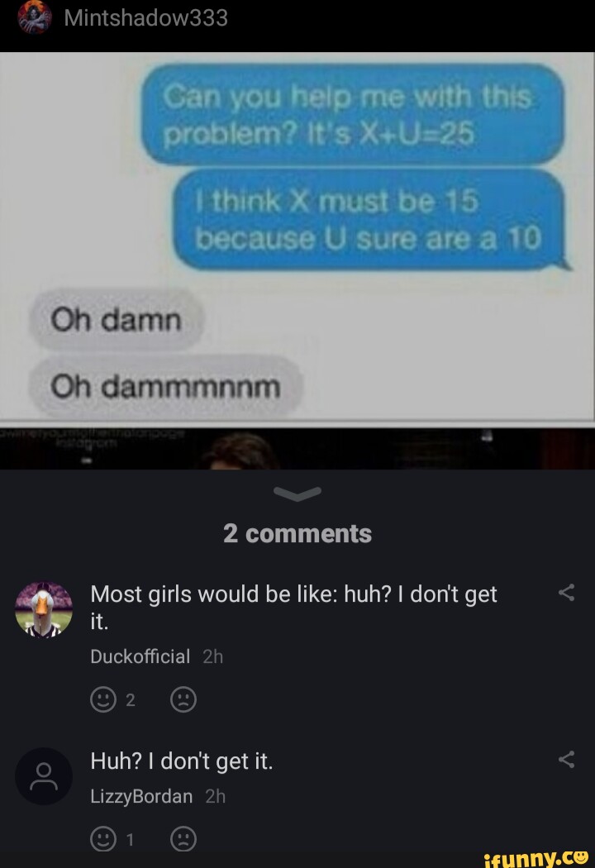
Task: Open the LizzyBordan username link
Action: 141,796
